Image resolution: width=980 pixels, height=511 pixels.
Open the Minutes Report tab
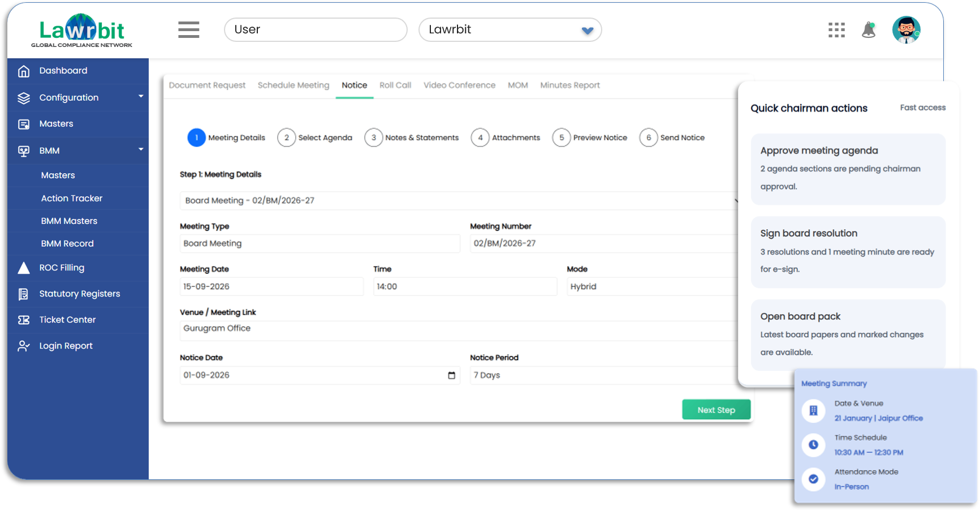pos(570,85)
